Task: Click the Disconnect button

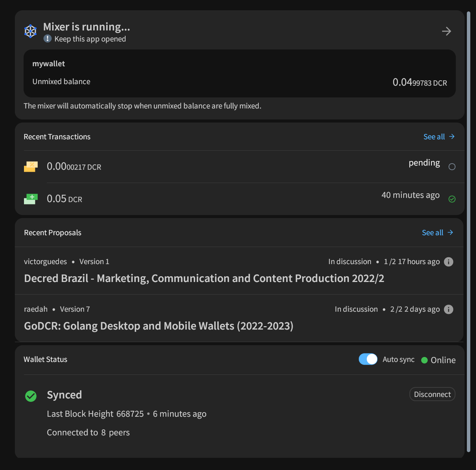Action: point(432,394)
